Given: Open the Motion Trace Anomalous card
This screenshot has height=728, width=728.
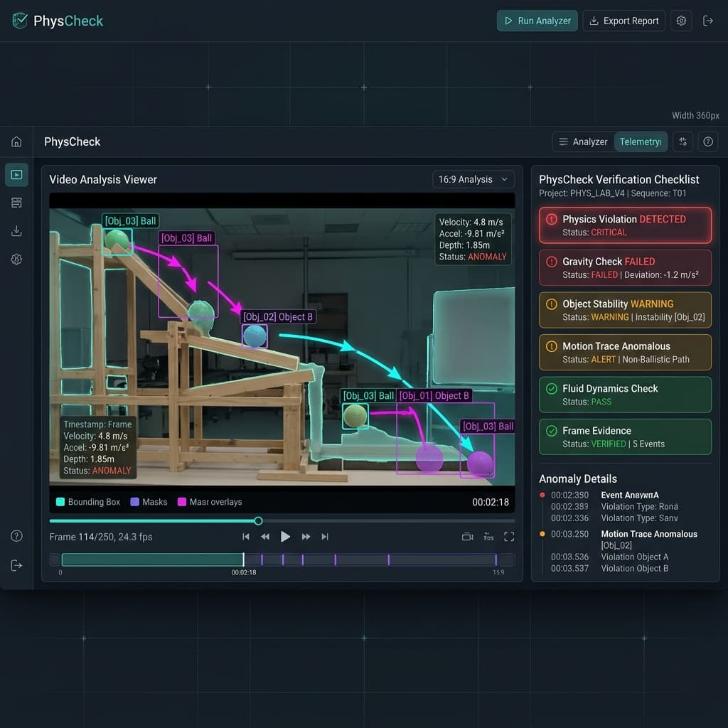Looking at the screenshot, I should pyautogui.click(x=625, y=353).
